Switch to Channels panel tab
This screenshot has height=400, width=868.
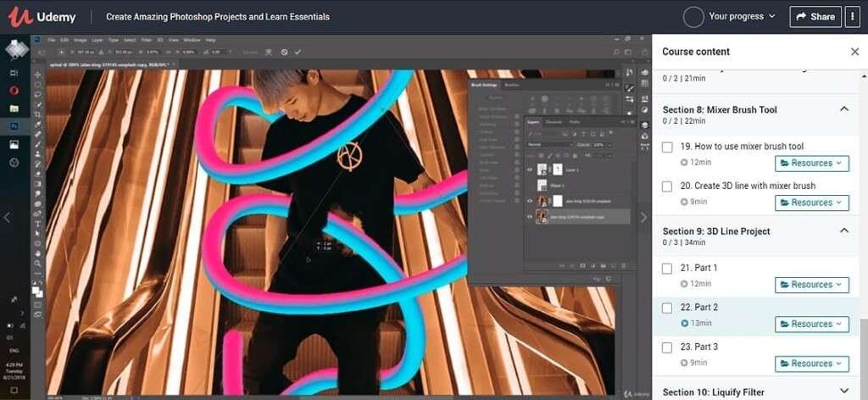(554, 122)
